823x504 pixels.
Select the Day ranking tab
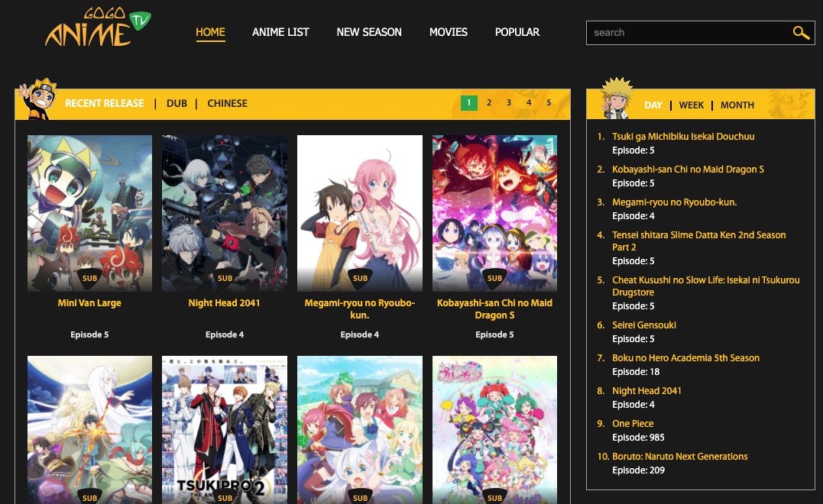tap(653, 105)
